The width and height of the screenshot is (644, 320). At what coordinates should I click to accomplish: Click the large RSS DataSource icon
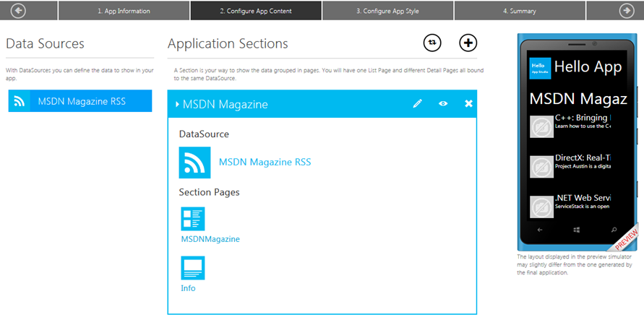point(194,163)
